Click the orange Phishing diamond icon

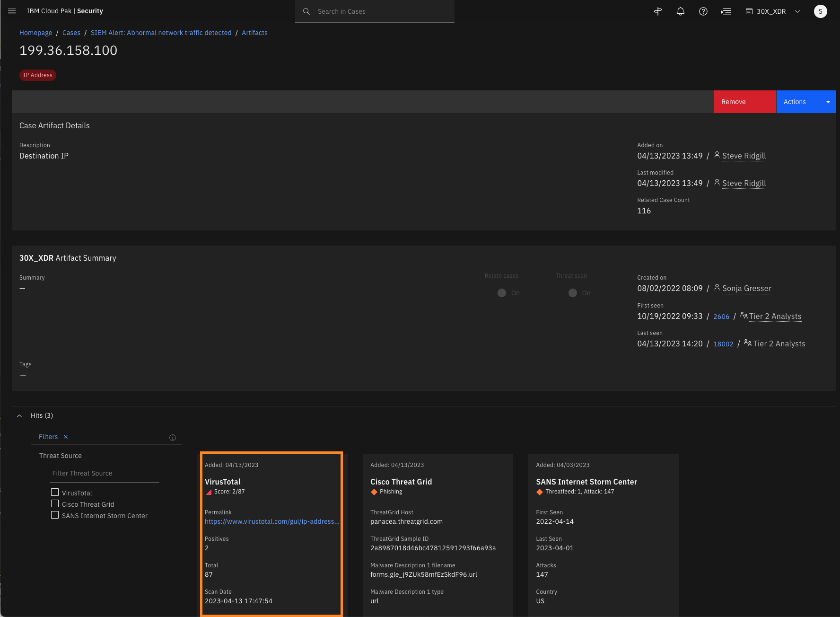pyautogui.click(x=374, y=492)
